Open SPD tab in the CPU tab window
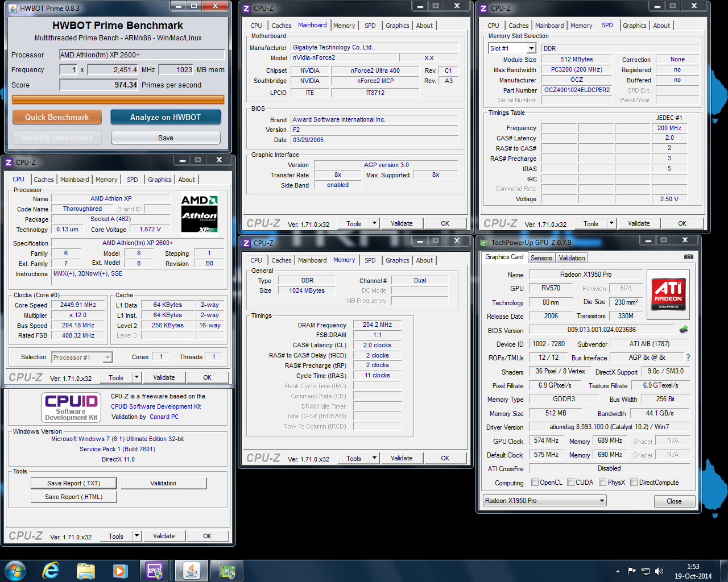This screenshot has height=582, width=728. pyautogui.click(x=132, y=180)
